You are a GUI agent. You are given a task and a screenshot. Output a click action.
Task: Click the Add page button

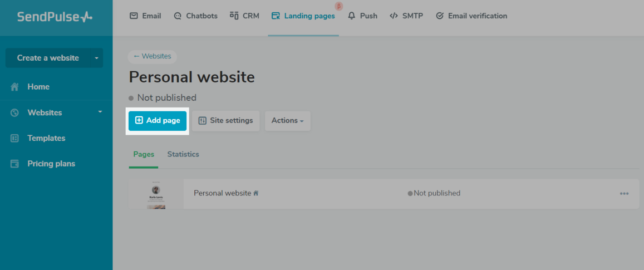pyautogui.click(x=158, y=121)
